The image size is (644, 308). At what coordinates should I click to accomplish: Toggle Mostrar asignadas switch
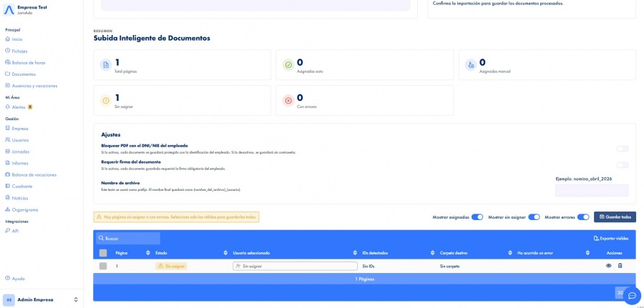point(477,217)
